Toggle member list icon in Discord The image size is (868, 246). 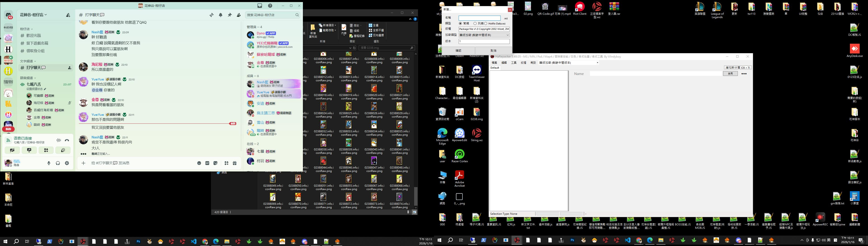(238, 15)
